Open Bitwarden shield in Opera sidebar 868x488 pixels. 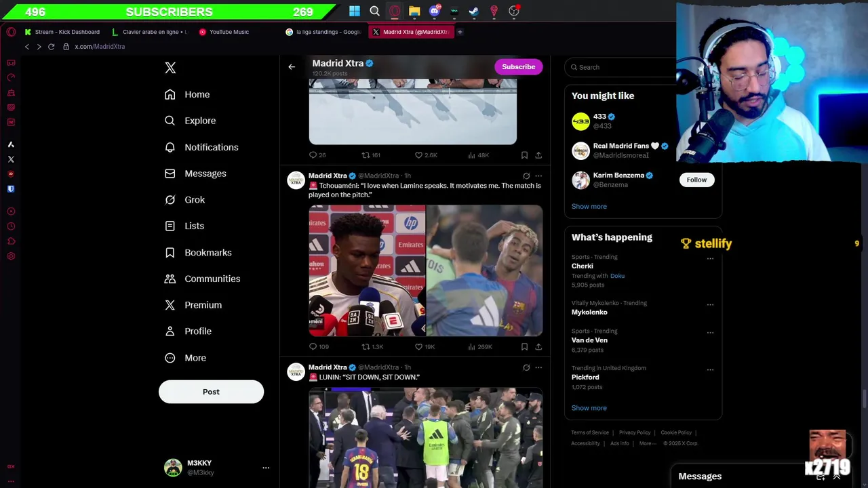[11, 189]
